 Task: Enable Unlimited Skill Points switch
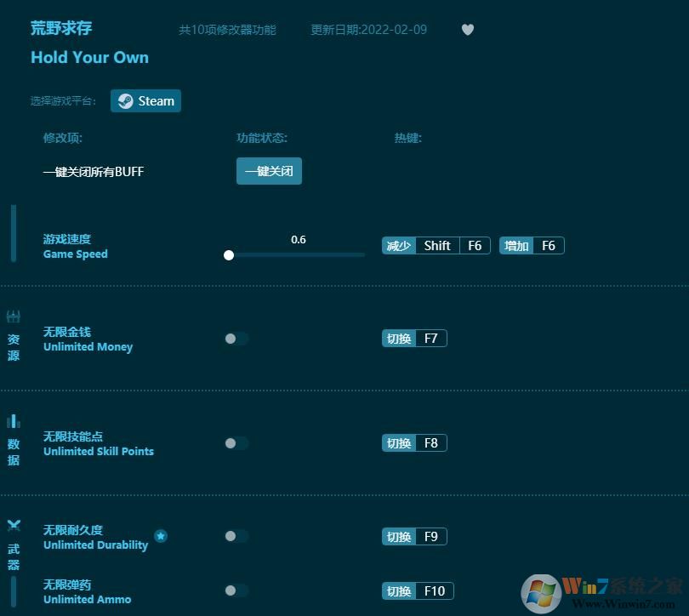[x=236, y=443]
